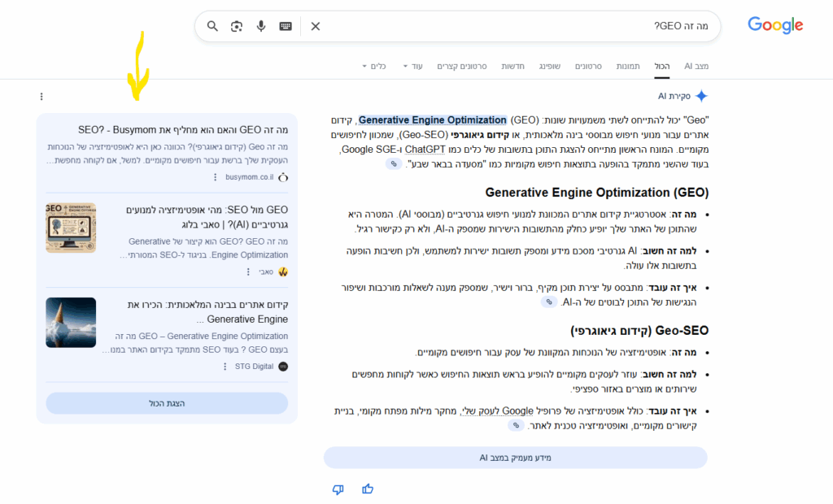Click the AI overview sparkle icon

(x=701, y=96)
